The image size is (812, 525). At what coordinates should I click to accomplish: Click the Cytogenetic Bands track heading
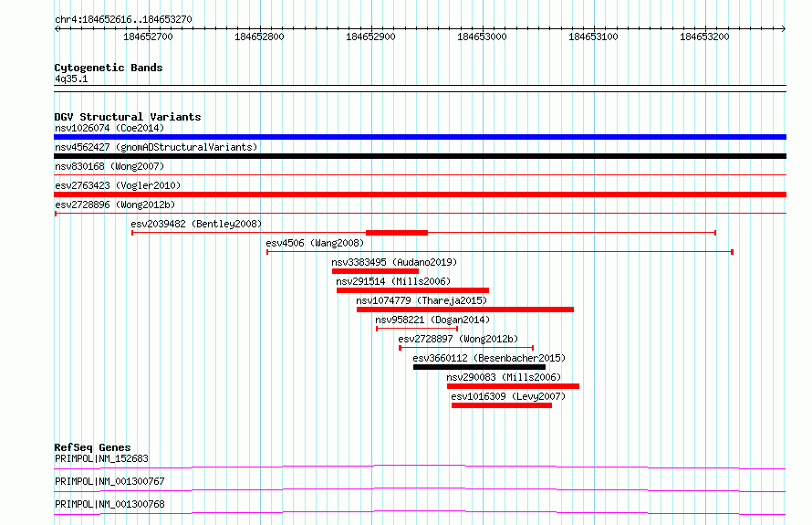coord(109,68)
